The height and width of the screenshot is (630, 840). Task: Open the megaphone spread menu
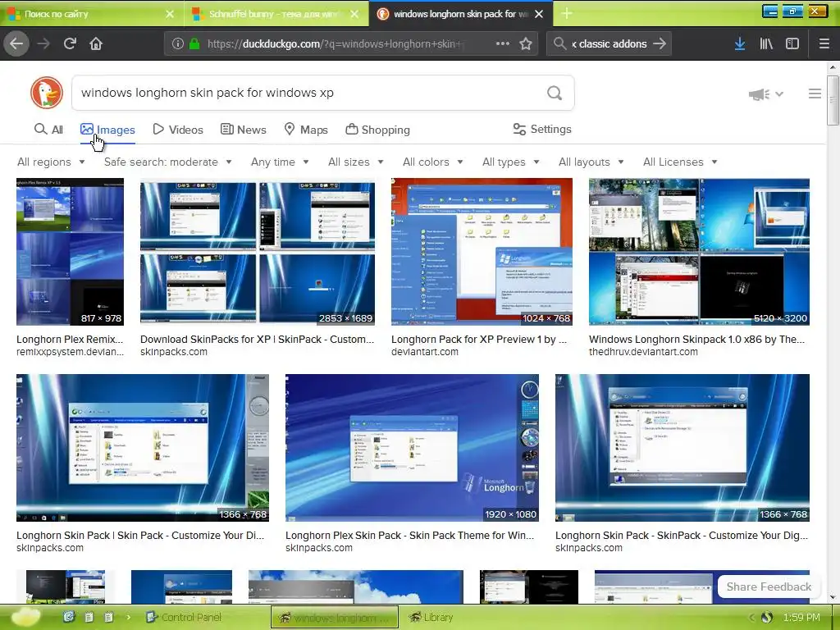pos(765,94)
